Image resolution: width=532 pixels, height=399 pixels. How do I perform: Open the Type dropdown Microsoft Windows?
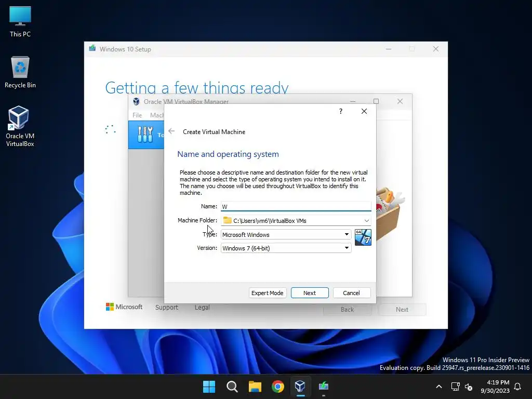pos(286,234)
